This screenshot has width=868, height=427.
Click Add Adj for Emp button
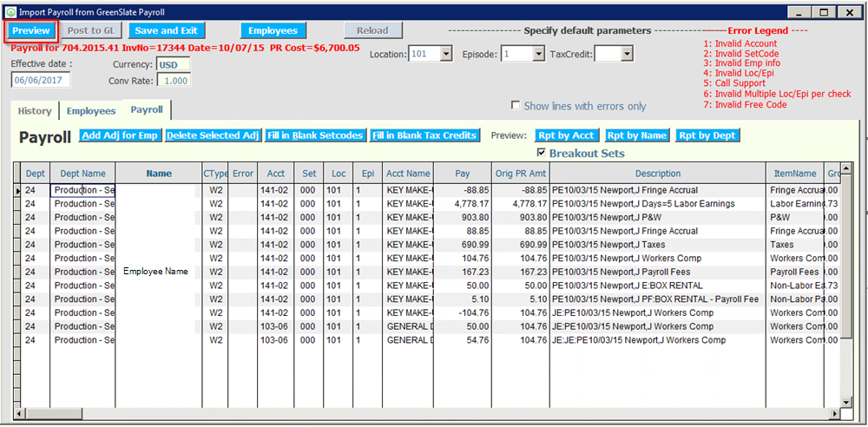(120, 135)
